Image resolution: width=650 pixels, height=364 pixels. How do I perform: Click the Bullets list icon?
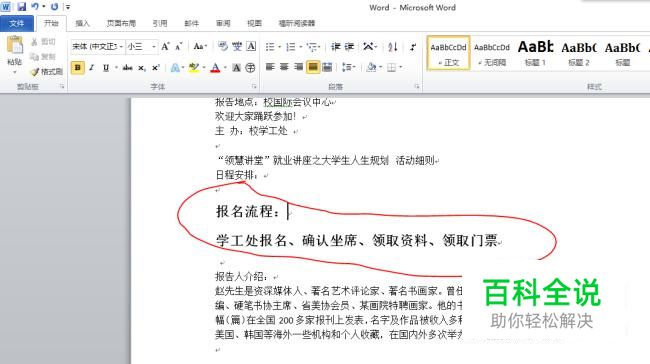coord(270,46)
